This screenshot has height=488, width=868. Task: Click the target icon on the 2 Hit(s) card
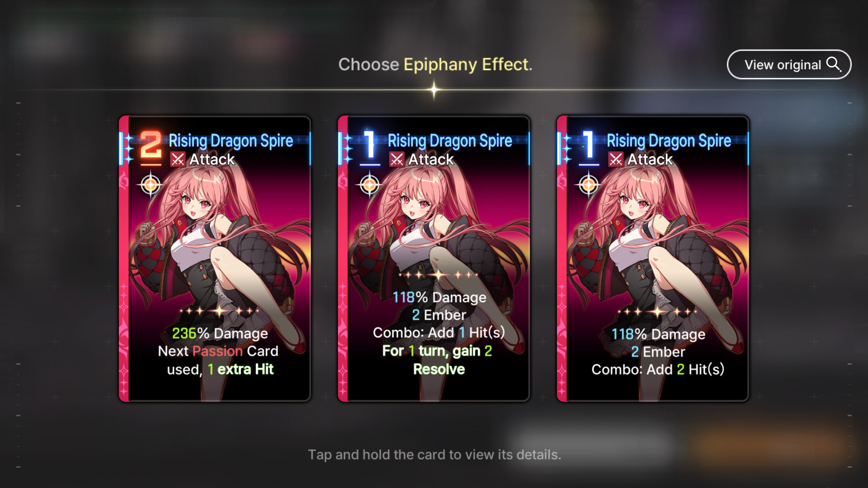pyautogui.click(x=589, y=185)
